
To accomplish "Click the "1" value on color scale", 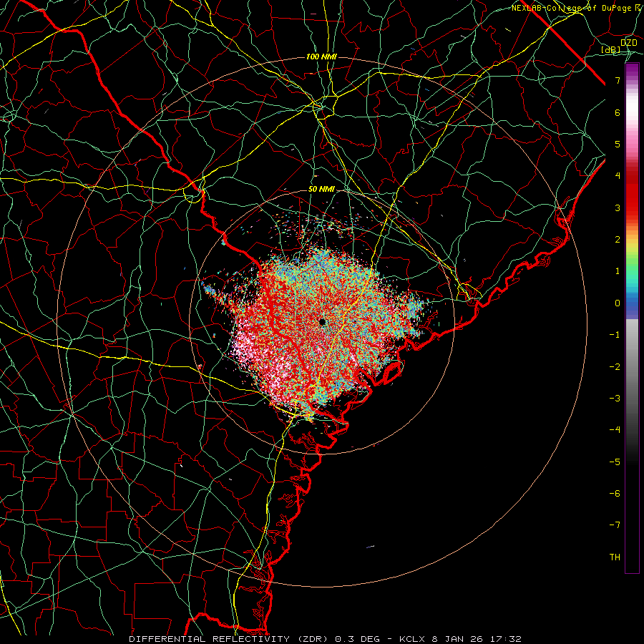I will coord(618,271).
